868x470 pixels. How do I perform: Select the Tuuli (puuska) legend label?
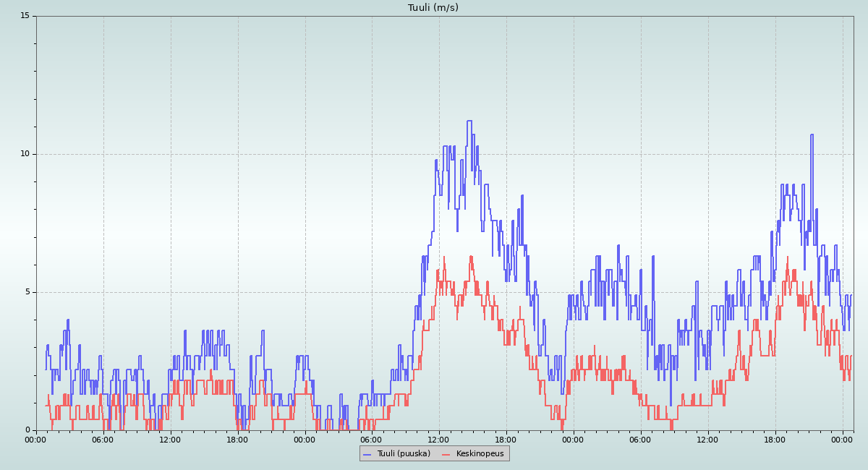pyautogui.click(x=404, y=454)
